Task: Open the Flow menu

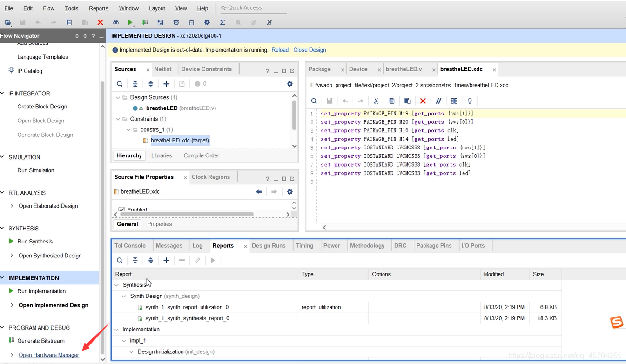Action: pyautogui.click(x=48, y=8)
